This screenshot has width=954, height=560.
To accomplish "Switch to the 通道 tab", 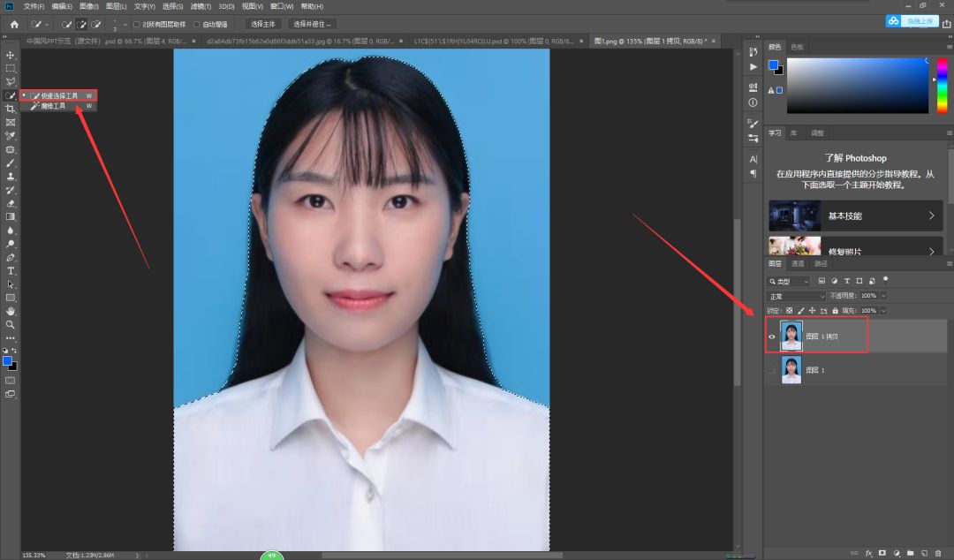I will point(798,264).
